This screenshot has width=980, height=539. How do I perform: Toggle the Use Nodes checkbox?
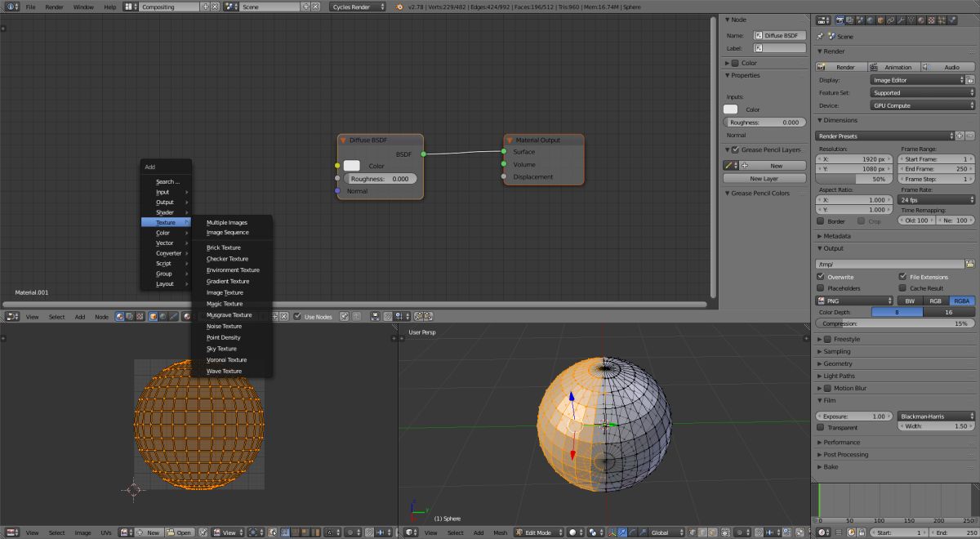pyautogui.click(x=298, y=316)
